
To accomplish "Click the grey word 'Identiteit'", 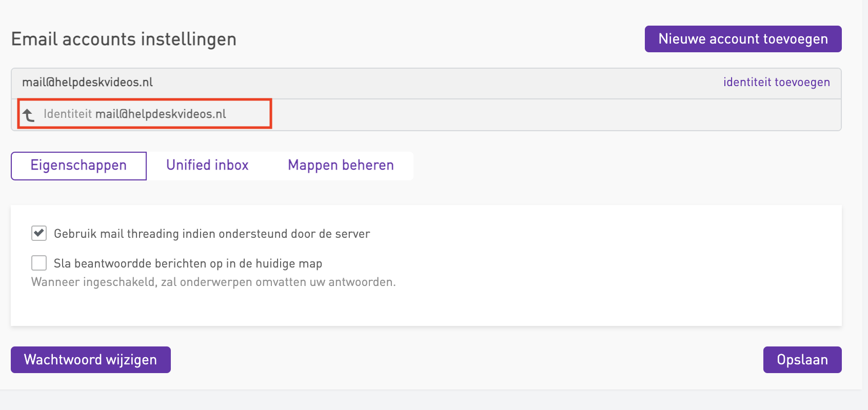I will 67,114.
